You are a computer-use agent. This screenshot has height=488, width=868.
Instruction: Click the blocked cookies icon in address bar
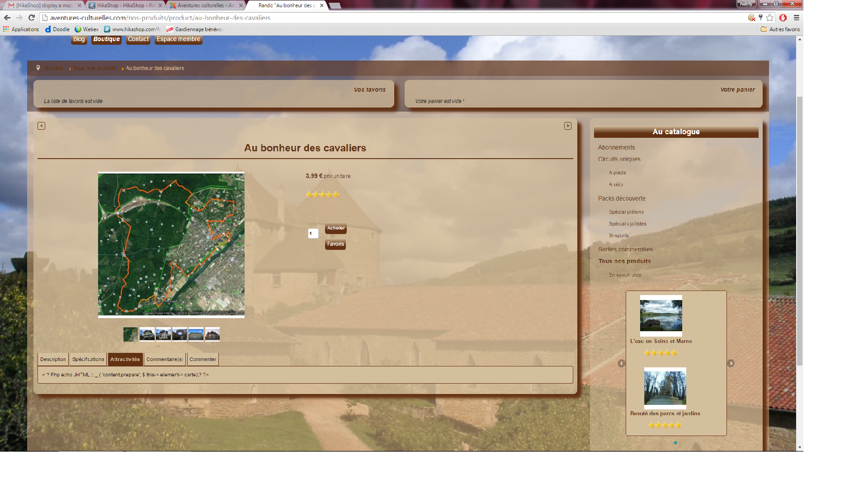point(751,18)
